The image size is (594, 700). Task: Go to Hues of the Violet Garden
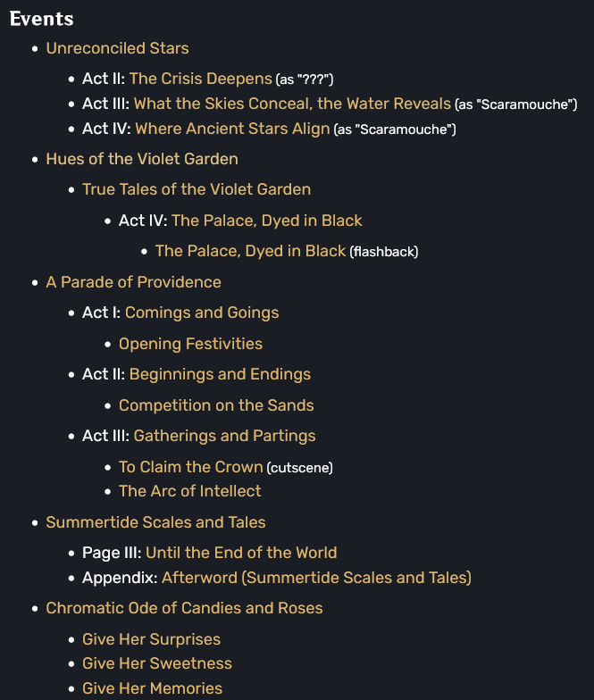tap(142, 159)
